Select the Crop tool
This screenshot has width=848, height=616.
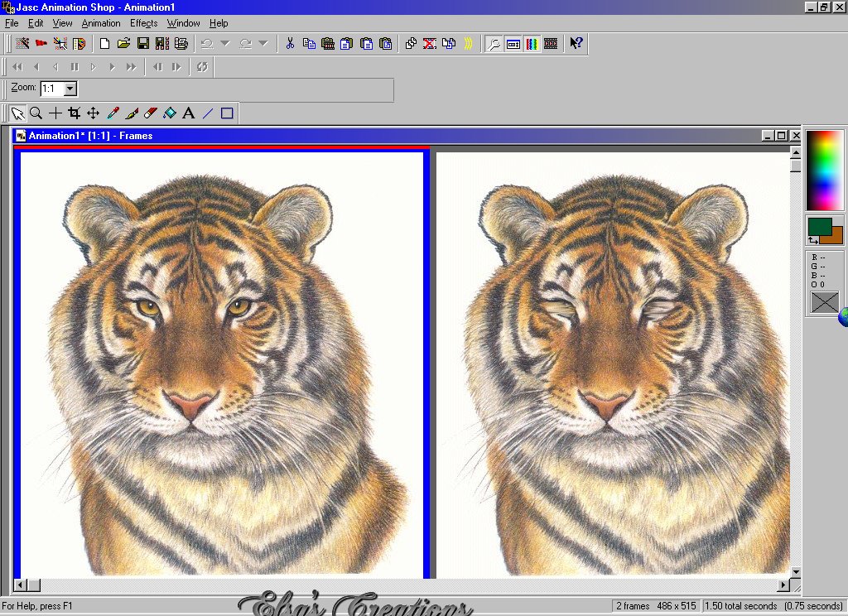coord(75,113)
